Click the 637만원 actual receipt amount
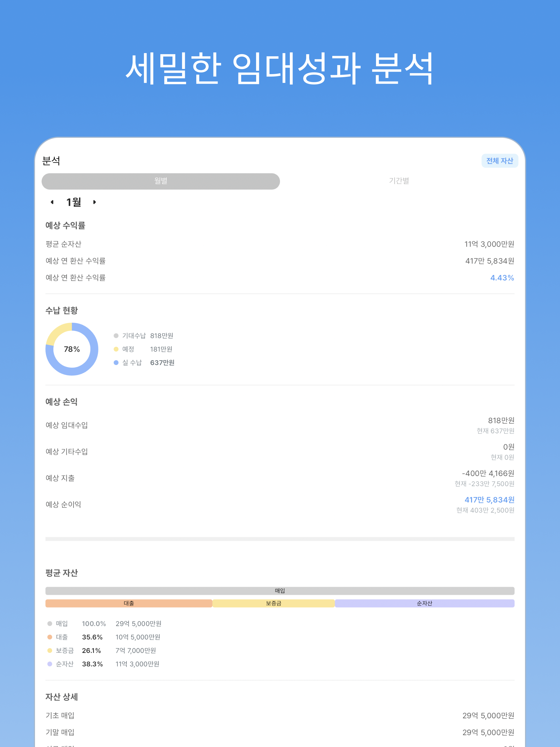This screenshot has width=560, height=747. (162, 363)
